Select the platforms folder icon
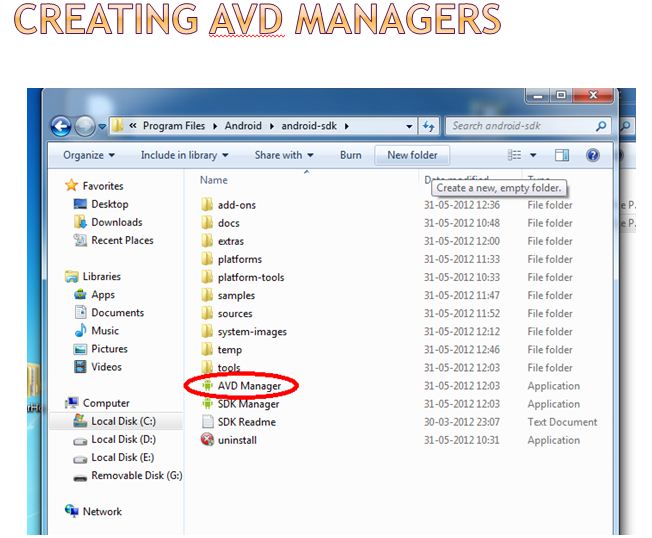 click(x=207, y=259)
